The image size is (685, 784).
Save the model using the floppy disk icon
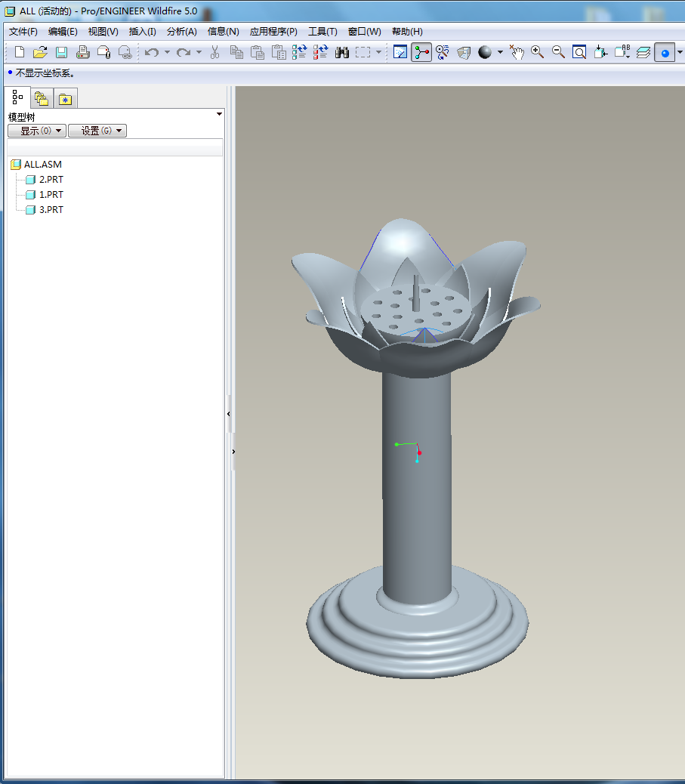click(61, 52)
